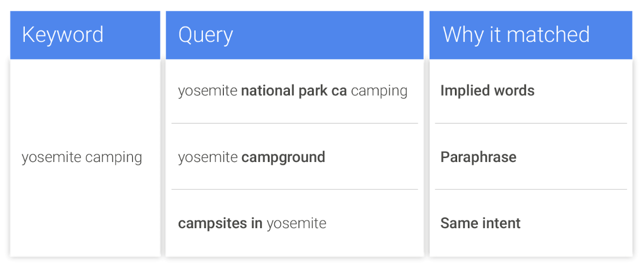Click yosemite in the campsites in query

click(297, 224)
